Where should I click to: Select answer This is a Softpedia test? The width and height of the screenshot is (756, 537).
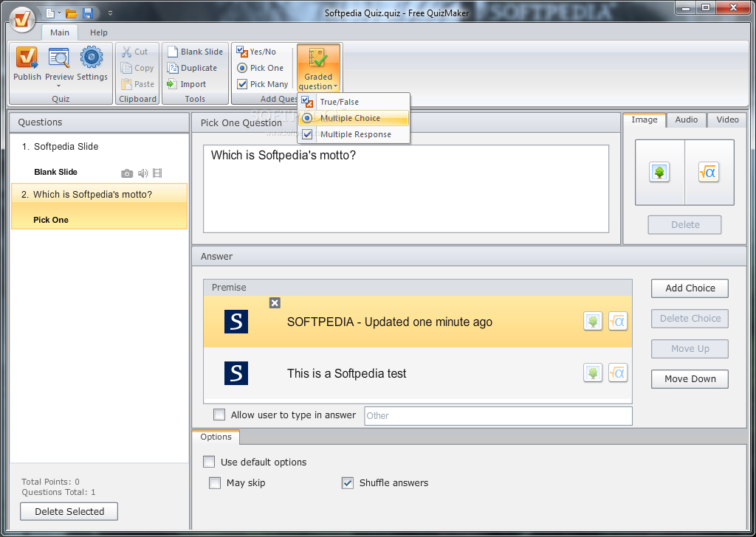click(x=347, y=373)
